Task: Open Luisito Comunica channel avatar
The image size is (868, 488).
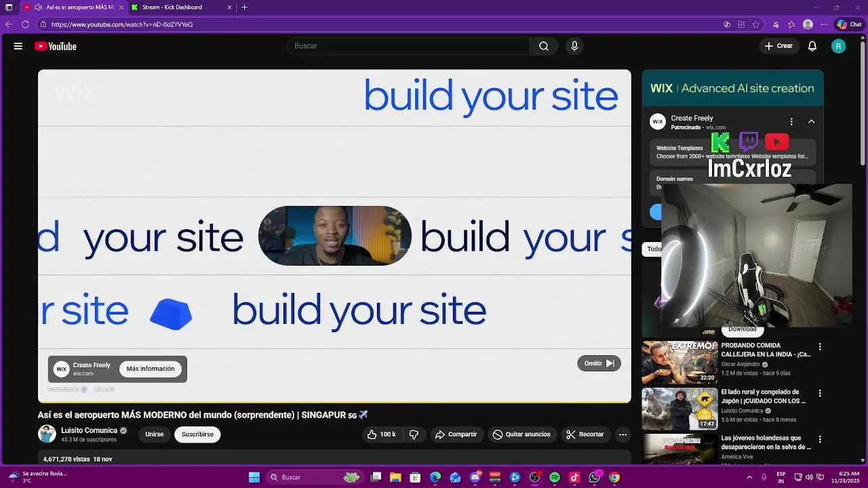Action: [x=47, y=434]
